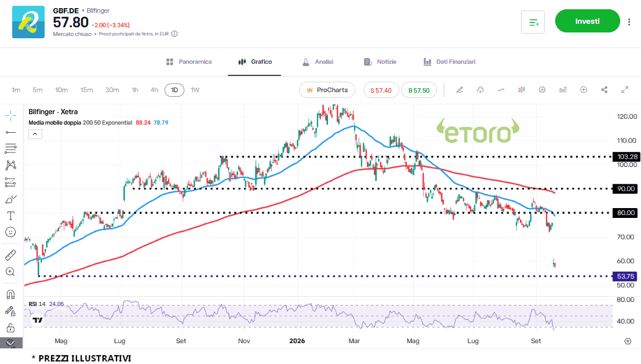The image size is (641, 364).
Task: Change chart type candlestick icon
Action: click(522, 90)
